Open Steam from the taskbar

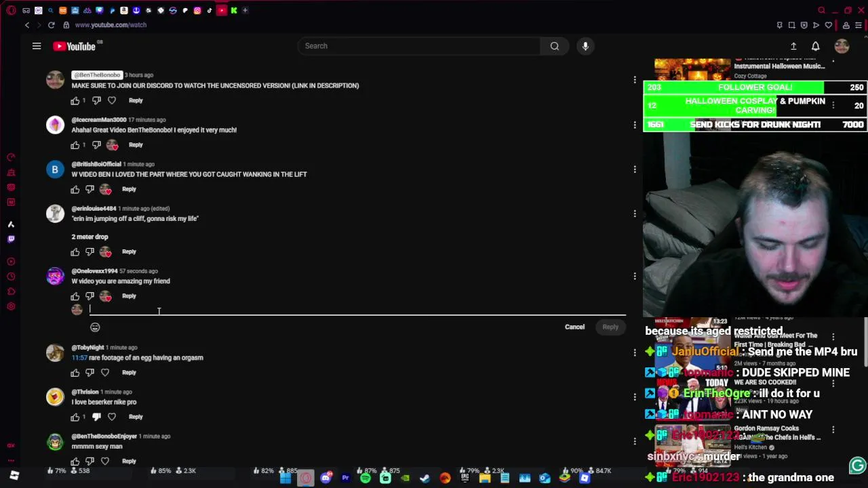pos(425,479)
